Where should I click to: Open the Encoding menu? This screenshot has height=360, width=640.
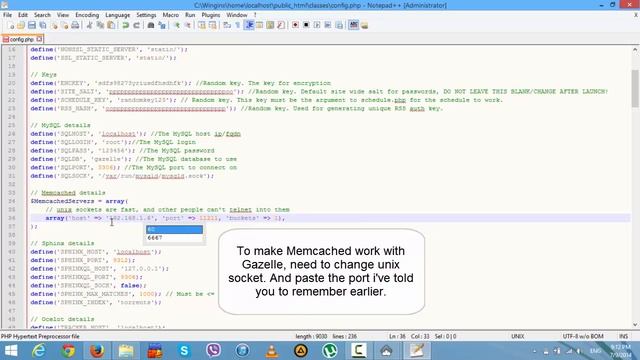[x=87, y=15]
